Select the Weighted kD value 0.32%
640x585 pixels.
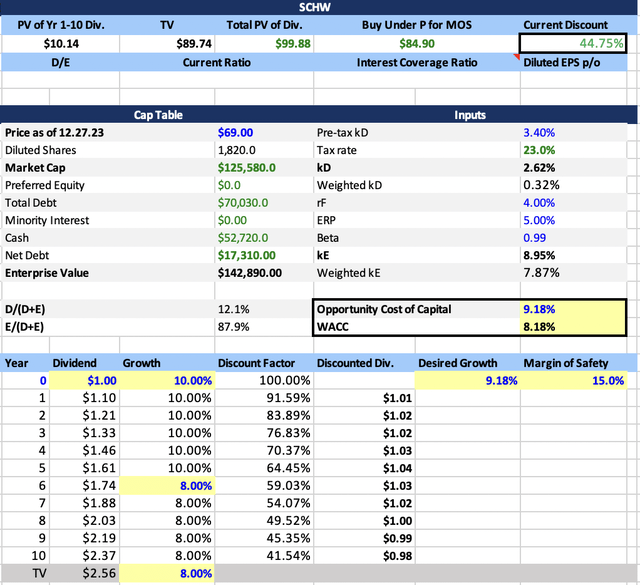pos(573,185)
